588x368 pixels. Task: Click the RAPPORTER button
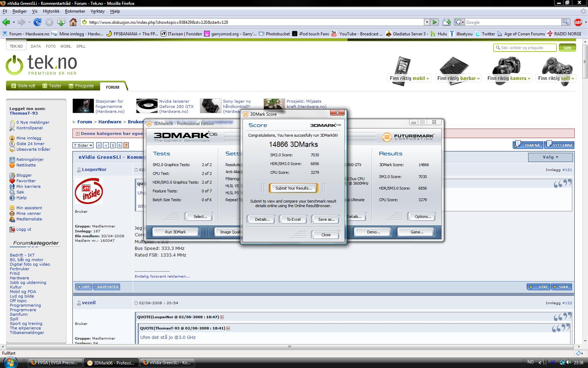pyautogui.click(x=107, y=287)
